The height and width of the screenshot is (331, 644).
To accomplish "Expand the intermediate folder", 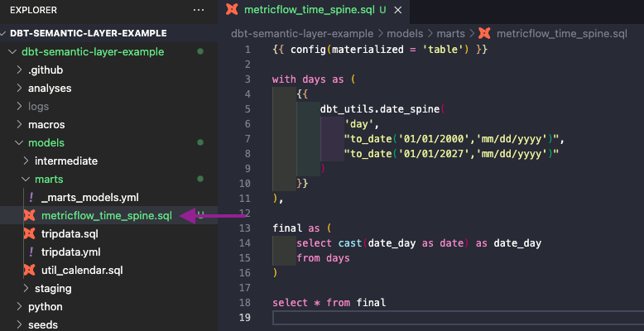I will coord(26,161).
